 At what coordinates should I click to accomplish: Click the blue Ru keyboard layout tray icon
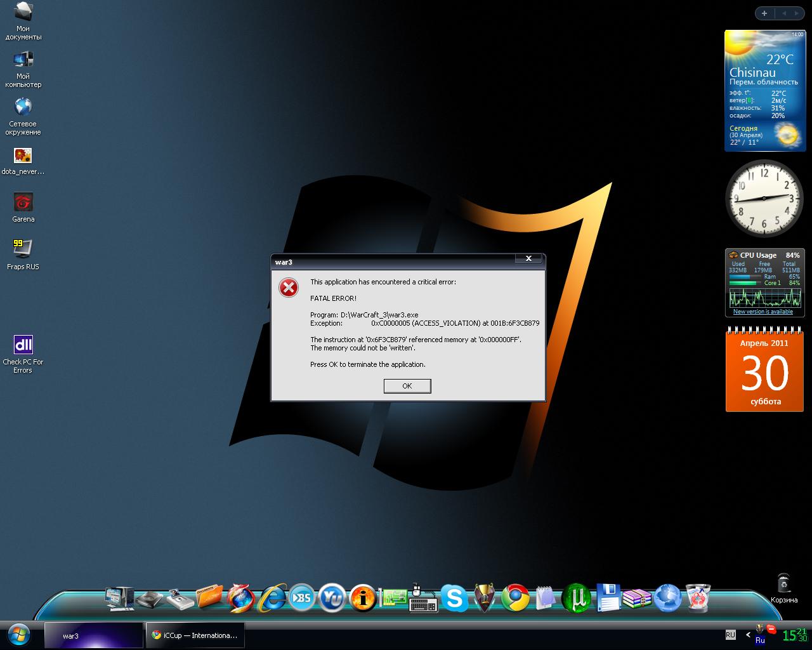(x=760, y=640)
